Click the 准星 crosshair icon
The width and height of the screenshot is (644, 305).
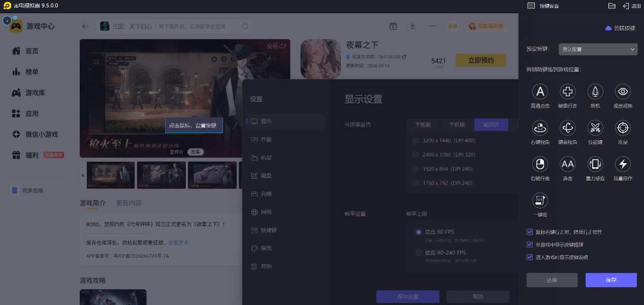tap(623, 128)
